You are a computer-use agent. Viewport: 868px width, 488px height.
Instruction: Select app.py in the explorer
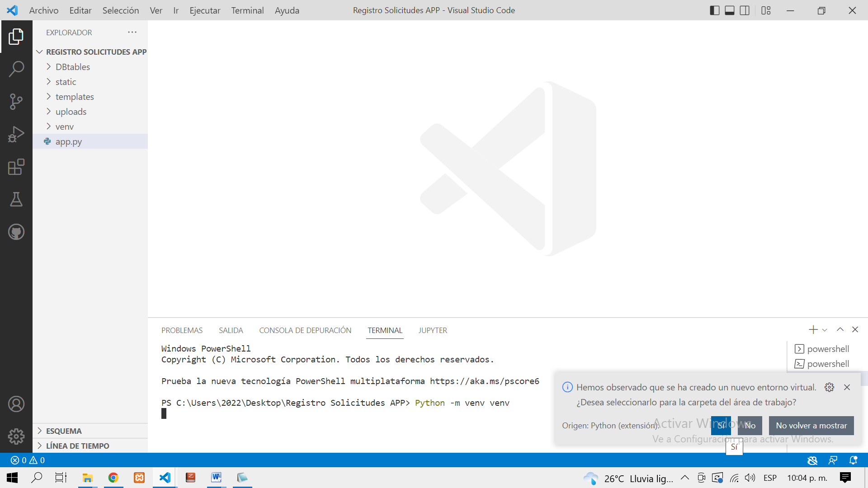point(69,141)
